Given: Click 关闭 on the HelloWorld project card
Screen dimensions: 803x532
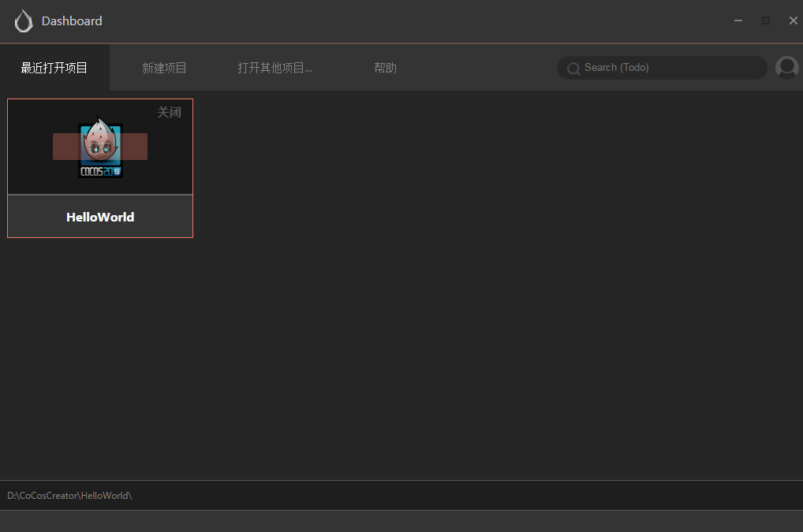Looking at the screenshot, I should (x=169, y=112).
